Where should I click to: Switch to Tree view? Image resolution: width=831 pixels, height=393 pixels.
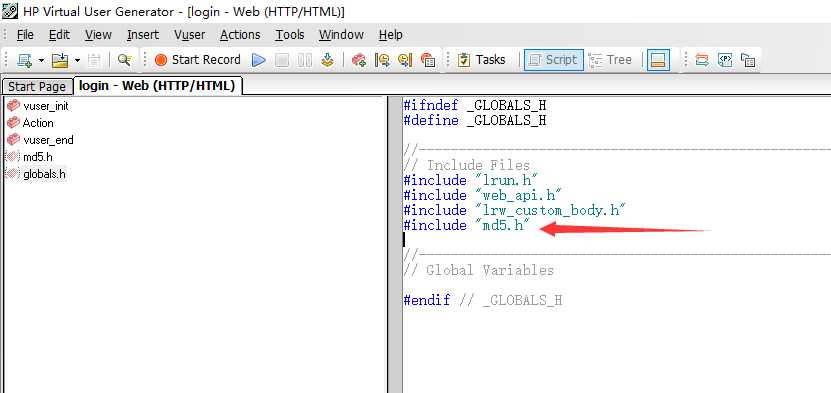tap(611, 60)
